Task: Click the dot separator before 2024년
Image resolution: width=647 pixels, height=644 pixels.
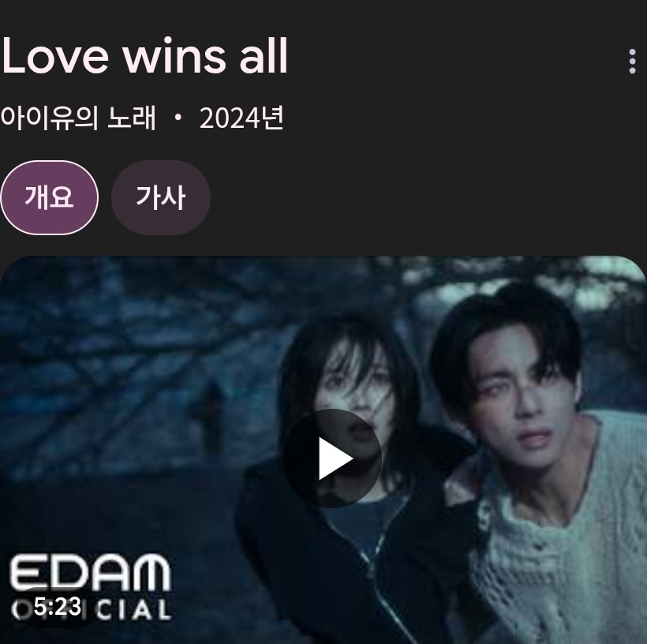Action: [x=178, y=118]
